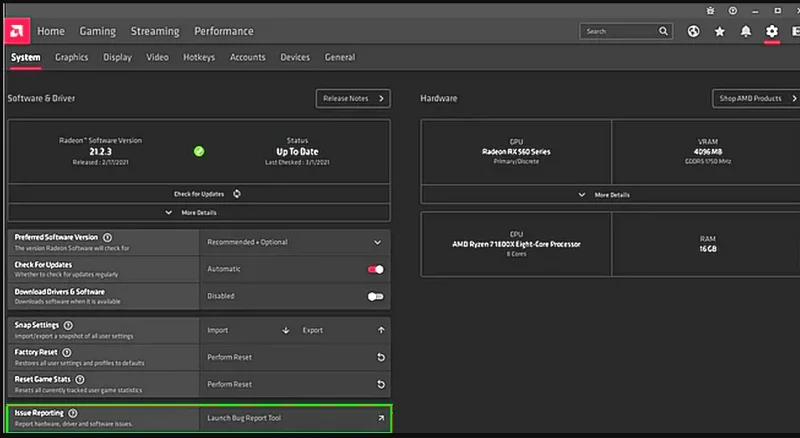800x438 pixels.
Task: Open favorites star icon
Action: pyautogui.click(x=719, y=32)
